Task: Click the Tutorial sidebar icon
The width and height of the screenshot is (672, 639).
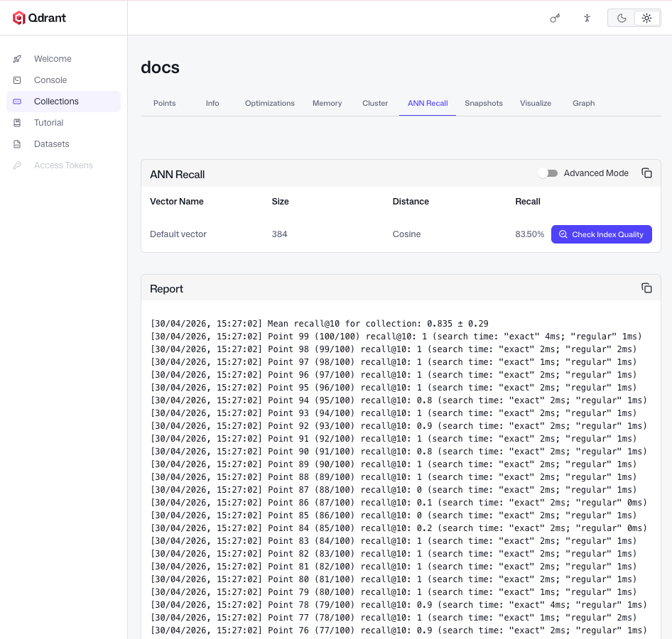Action: click(x=17, y=123)
